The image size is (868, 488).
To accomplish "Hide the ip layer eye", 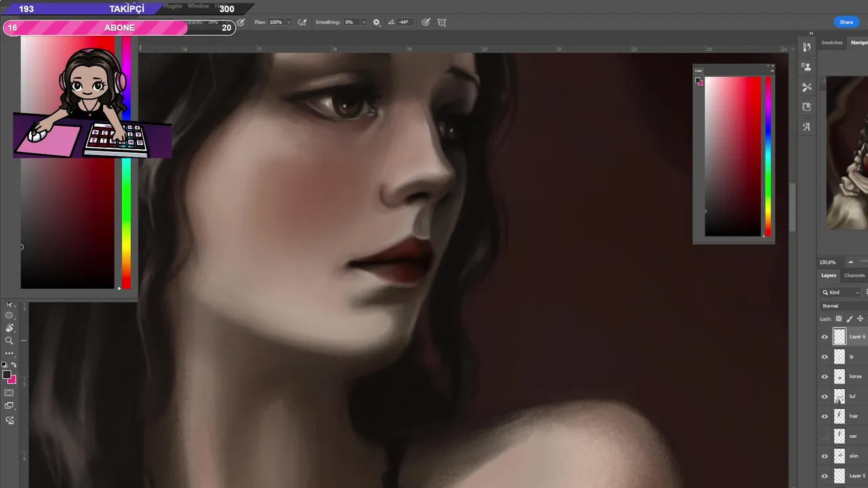I will click(825, 357).
